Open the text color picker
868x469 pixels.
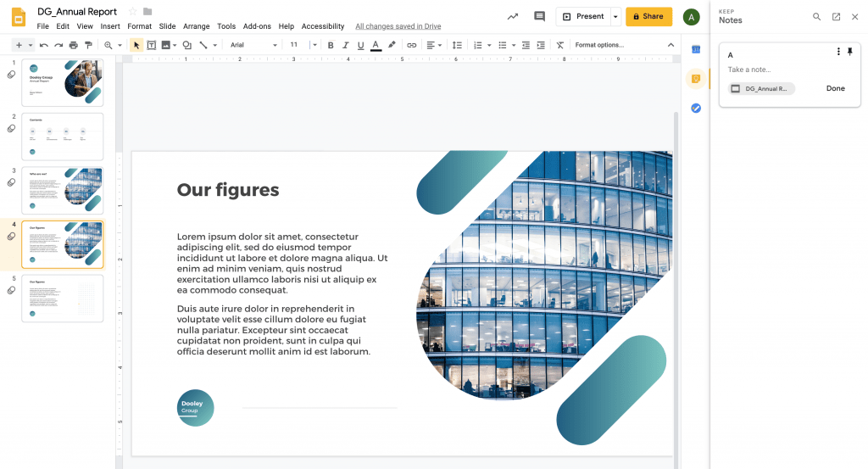376,45
